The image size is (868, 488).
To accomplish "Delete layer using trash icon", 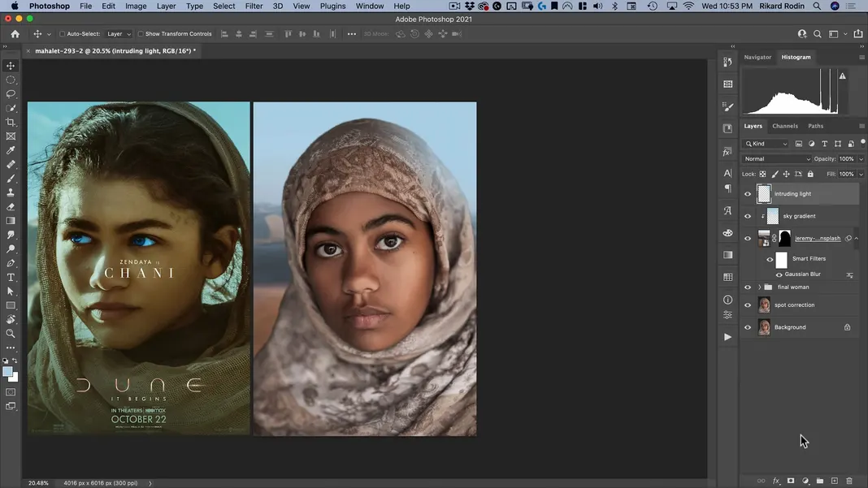I will (849, 481).
